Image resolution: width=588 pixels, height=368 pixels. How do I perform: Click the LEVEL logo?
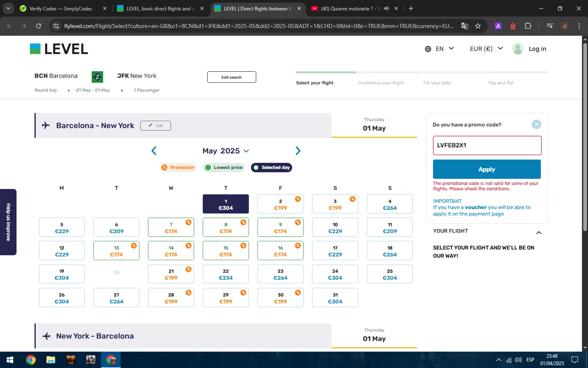pyautogui.click(x=59, y=49)
